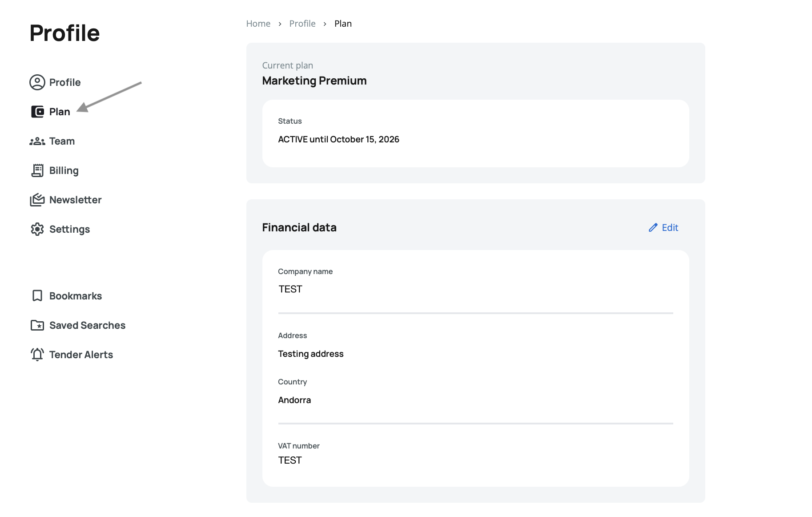812x517 pixels.
Task: Click the Settings gear icon
Action: (x=37, y=229)
